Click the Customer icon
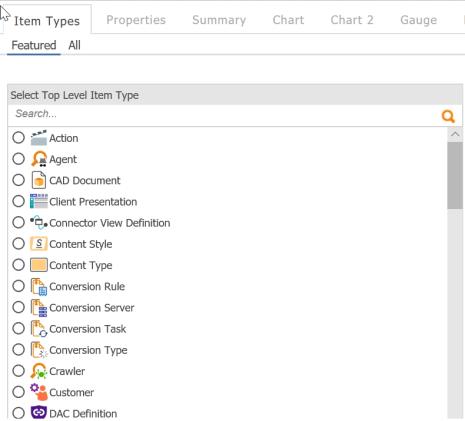The image size is (465, 421). [39, 392]
